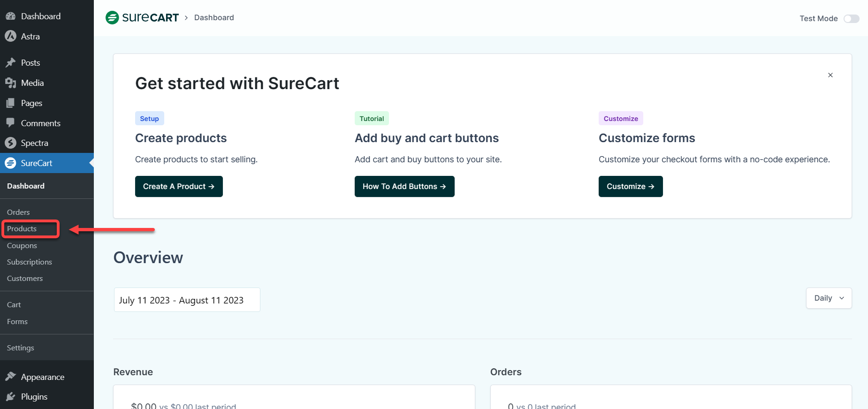
Task: Click the Astra logo icon
Action: [x=10, y=36]
